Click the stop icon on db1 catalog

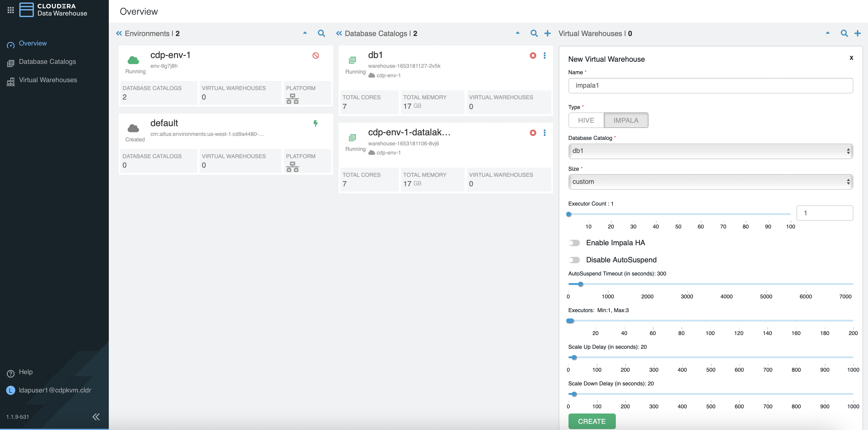533,56
